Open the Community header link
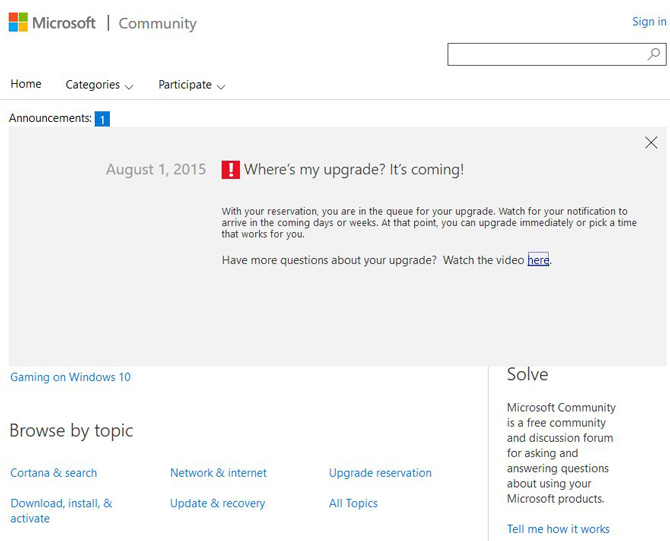Screen dimensions: 670x541 tap(157, 24)
